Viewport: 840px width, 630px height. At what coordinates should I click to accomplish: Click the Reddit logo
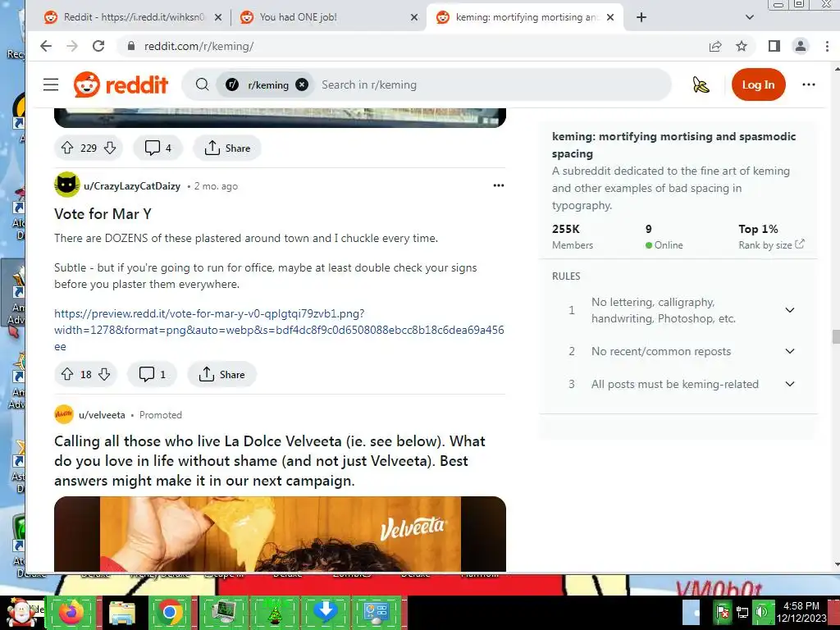[x=121, y=84]
